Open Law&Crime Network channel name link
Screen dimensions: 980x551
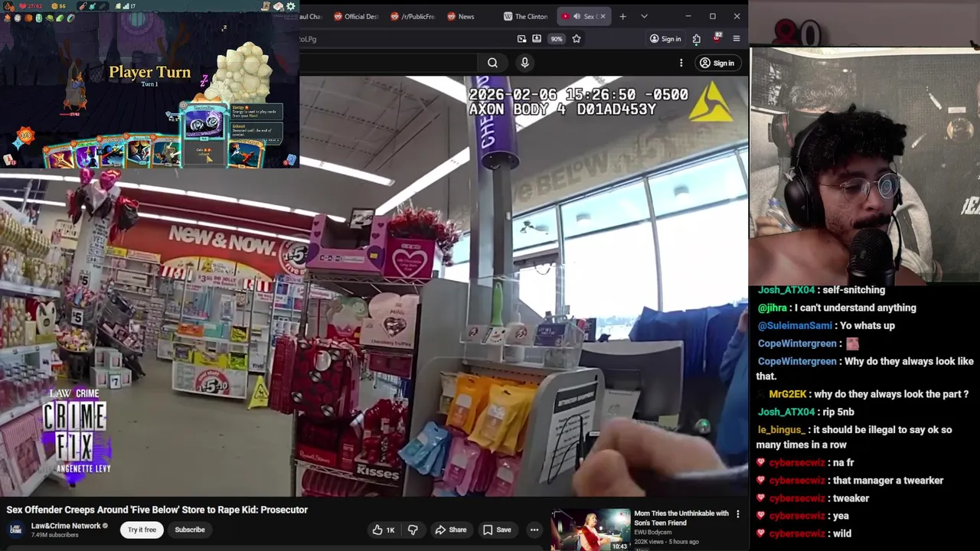point(66,526)
